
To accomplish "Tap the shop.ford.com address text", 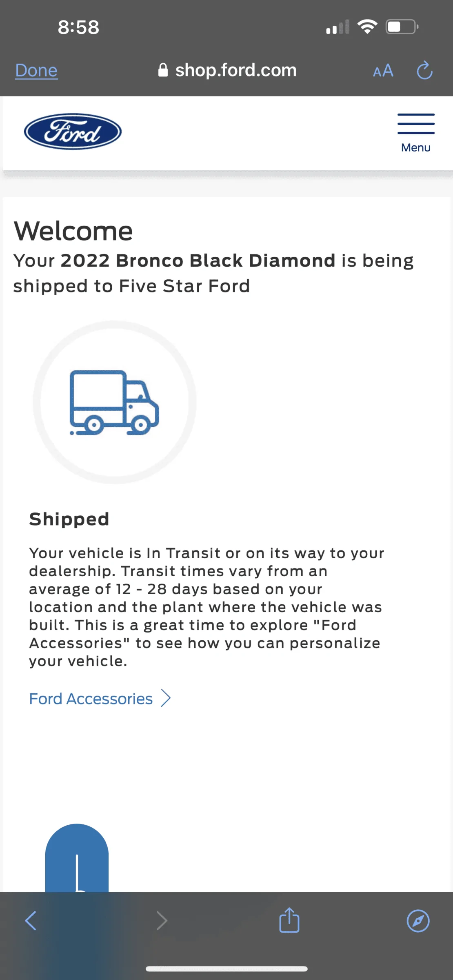I will pyautogui.click(x=236, y=70).
